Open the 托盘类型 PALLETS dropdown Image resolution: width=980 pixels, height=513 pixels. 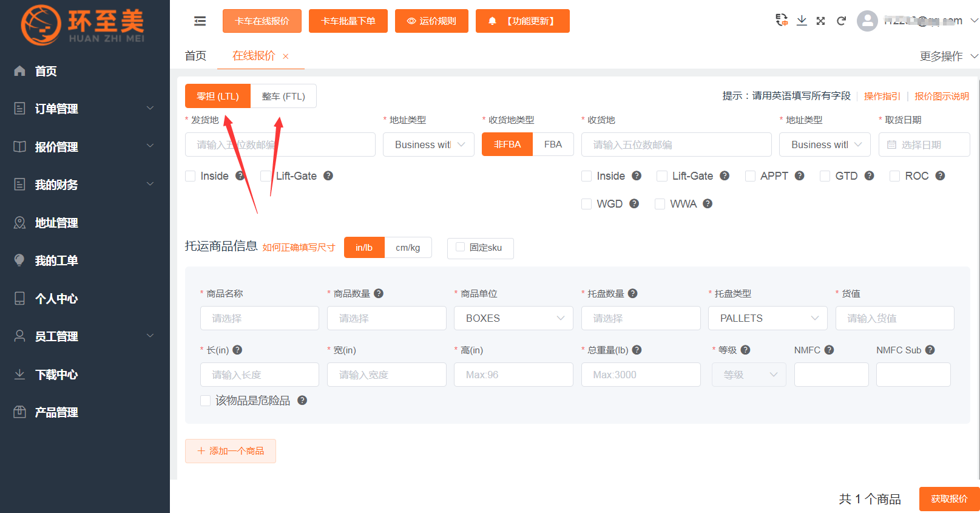pos(768,318)
